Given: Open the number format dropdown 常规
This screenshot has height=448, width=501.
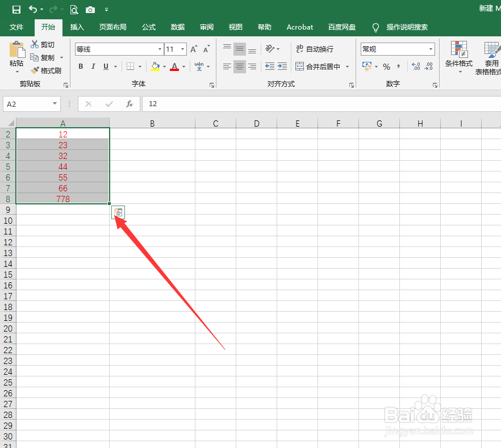Looking at the screenshot, I should coord(431,49).
